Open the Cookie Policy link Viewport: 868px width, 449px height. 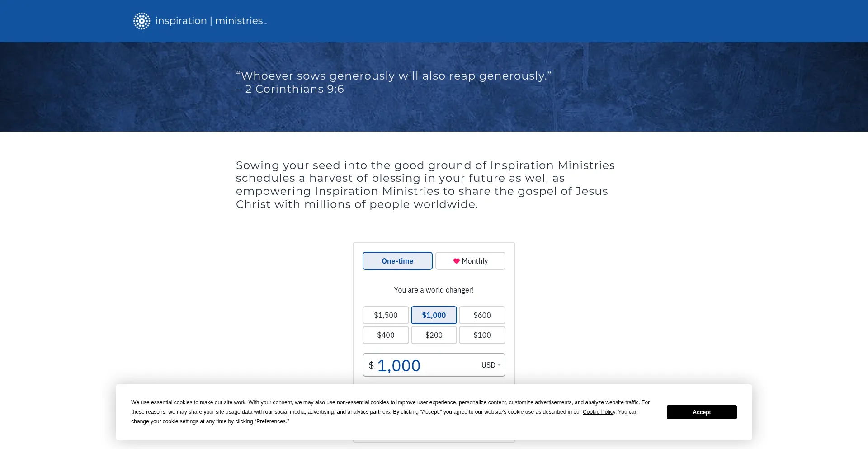(x=599, y=412)
